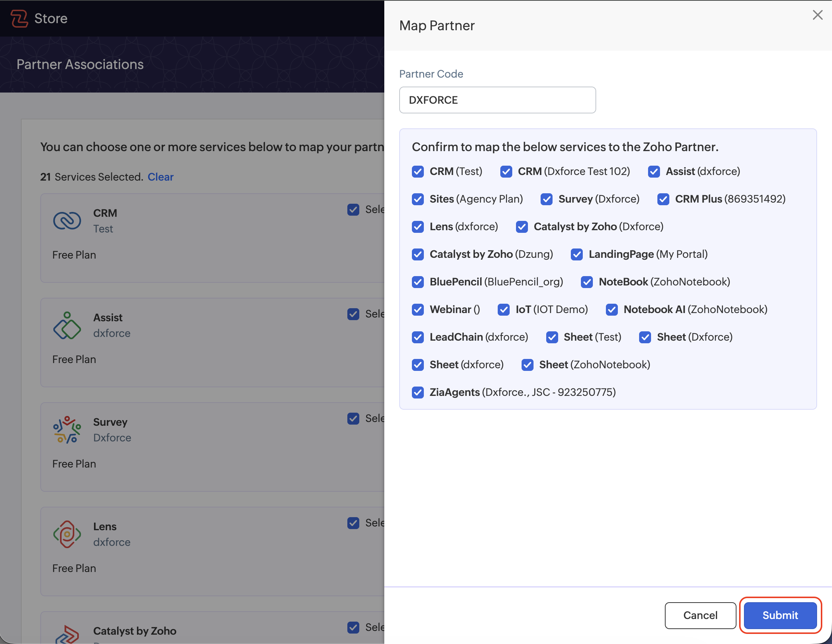
Task: Uncheck NoteBook (ZohoNotebook) checkbox
Action: [587, 282]
